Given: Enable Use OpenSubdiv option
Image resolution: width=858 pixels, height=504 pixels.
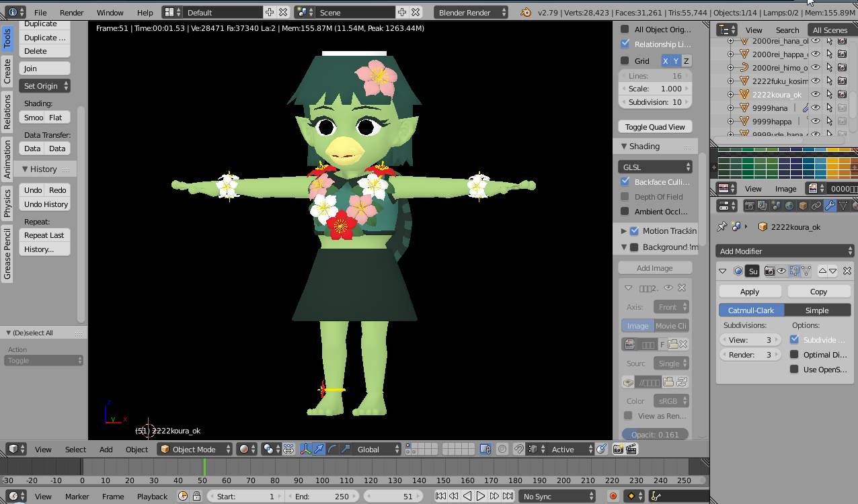Looking at the screenshot, I should point(794,369).
